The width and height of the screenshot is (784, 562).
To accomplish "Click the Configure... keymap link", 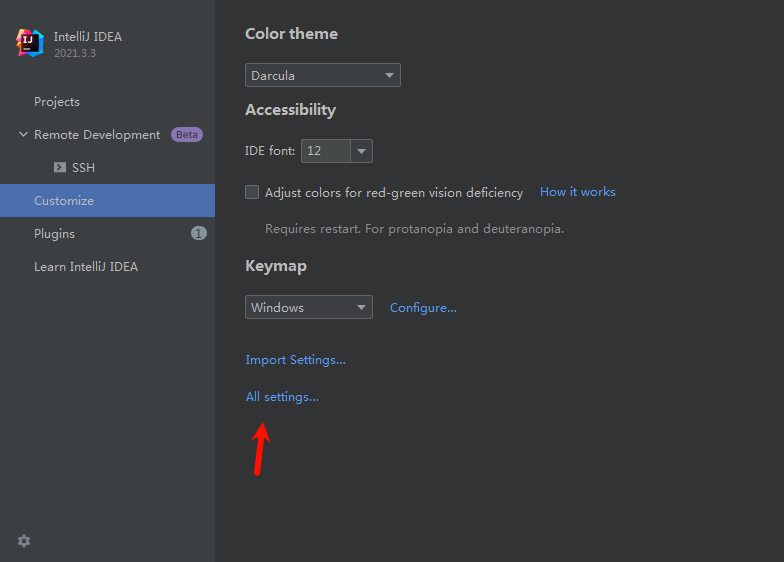I will coord(423,308).
